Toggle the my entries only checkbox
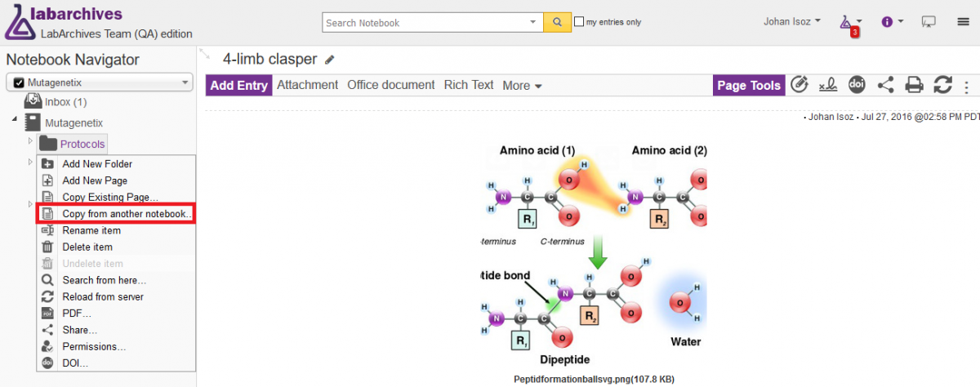Viewport: 980px width, 387px height. (579, 22)
